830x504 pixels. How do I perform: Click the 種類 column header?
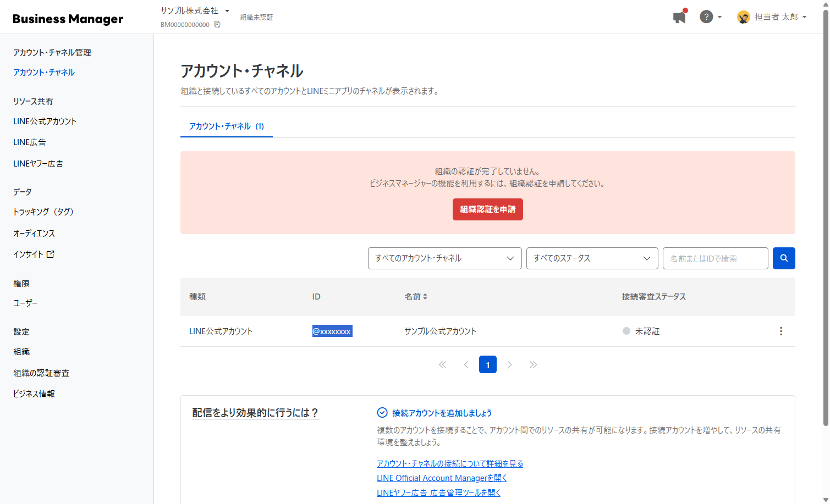click(x=197, y=297)
